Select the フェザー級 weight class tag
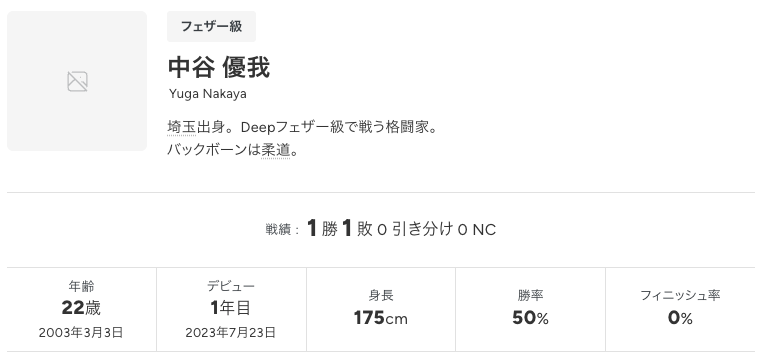 click(x=211, y=27)
